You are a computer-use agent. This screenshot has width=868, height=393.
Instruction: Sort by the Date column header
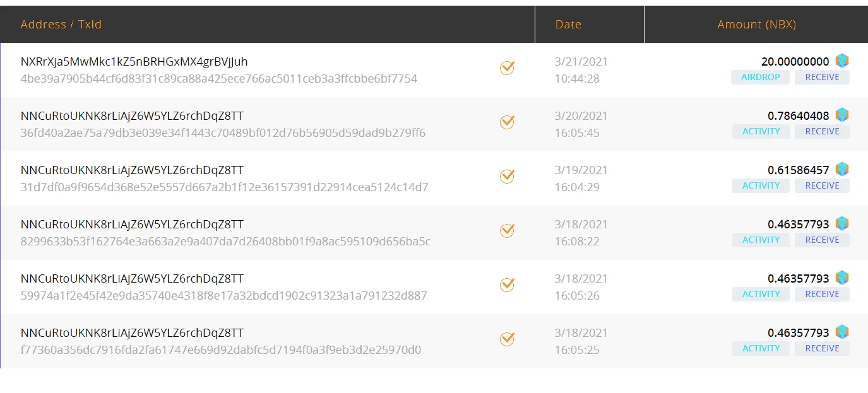click(x=568, y=25)
